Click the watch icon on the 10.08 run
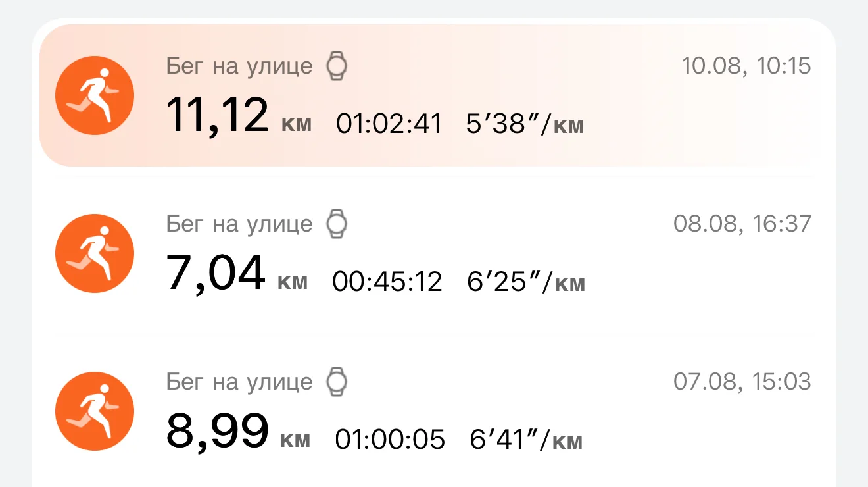This screenshot has height=487, width=868. (x=337, y=66)
